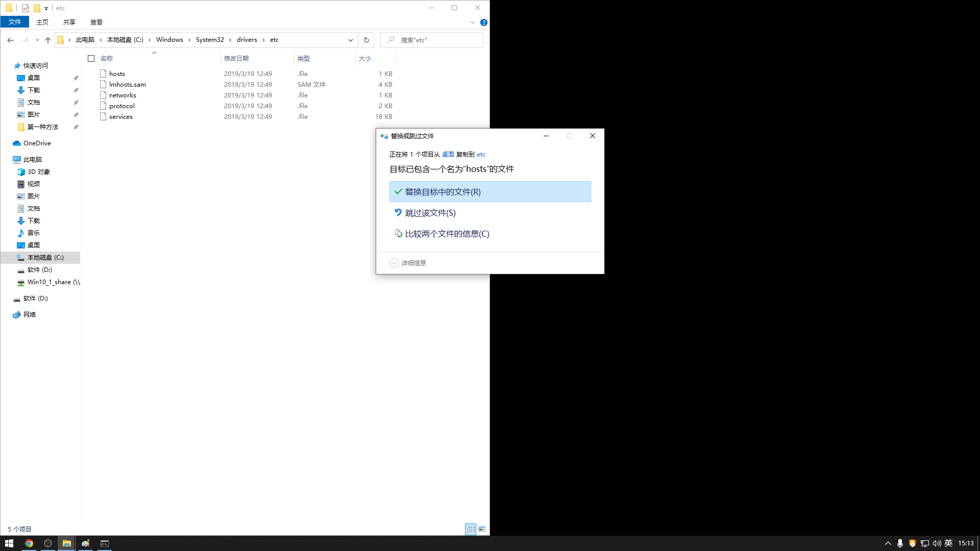Click the properties quick access toolbar icon

point(26,8)
